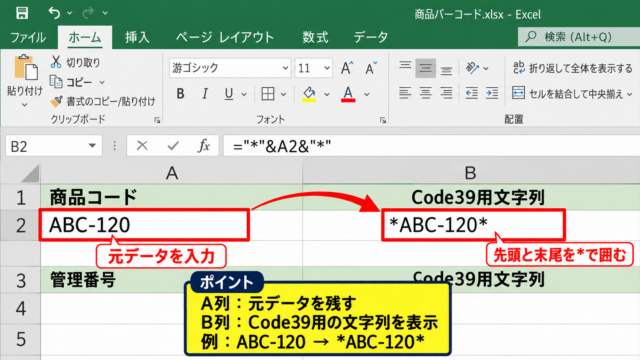640x360 pixels.
Task: Toggle Italic formatting
Action: 205,94
